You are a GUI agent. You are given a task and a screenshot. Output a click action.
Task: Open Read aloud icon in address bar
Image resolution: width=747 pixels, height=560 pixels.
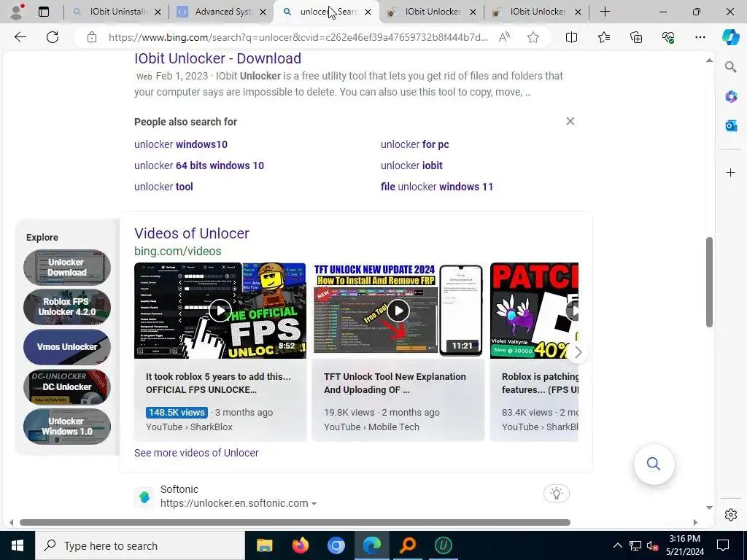coord(504,37)
